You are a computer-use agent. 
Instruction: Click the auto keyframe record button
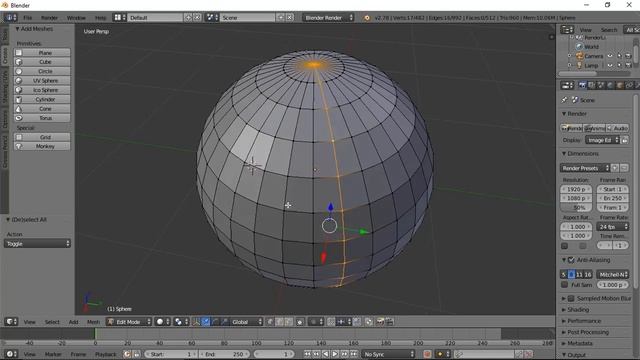pyautogui.click(x=427, y=354)
